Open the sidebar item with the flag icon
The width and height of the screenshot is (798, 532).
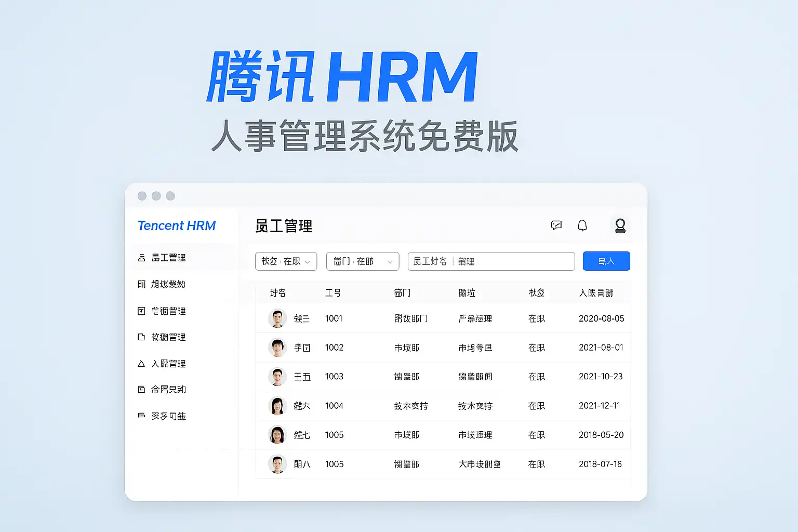click(x=162, y=416)
